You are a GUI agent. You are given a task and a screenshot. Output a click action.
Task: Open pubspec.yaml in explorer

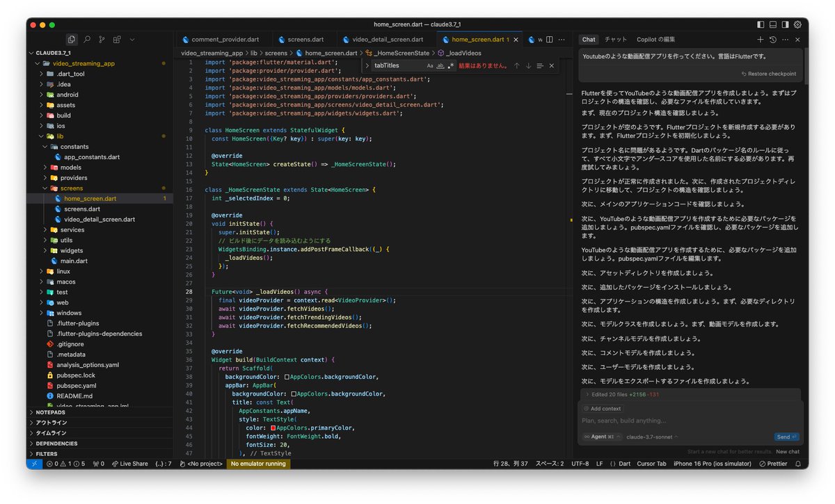coord(100,385)
